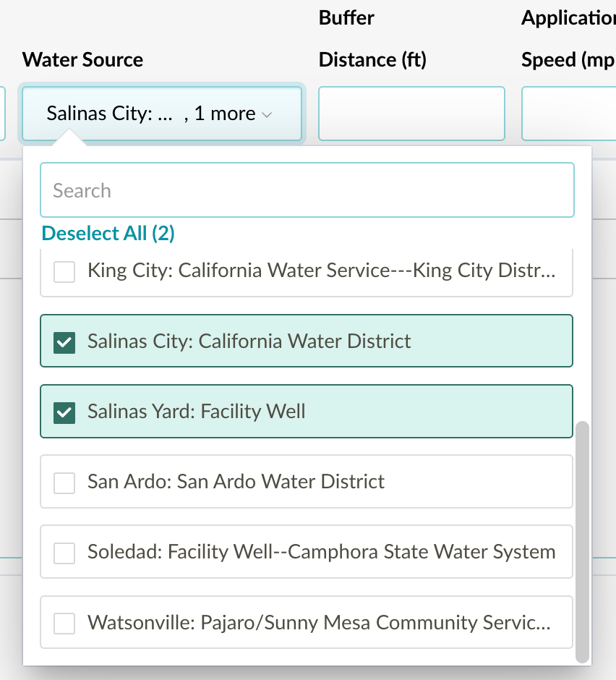This screenshot has height=680, width=616.
Task: Uncheck the Salinas City California Water District checkbox
Action: (x=65, y=341)
